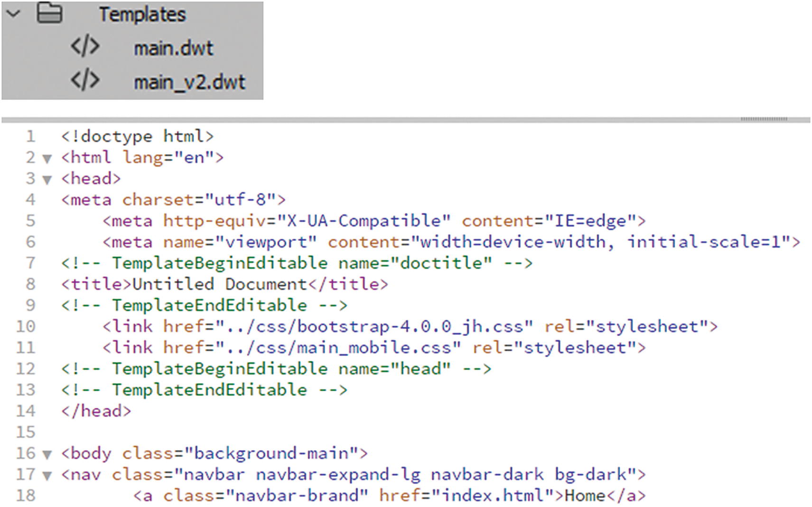Select the code icon beside main.dwt

coord(85,47)
